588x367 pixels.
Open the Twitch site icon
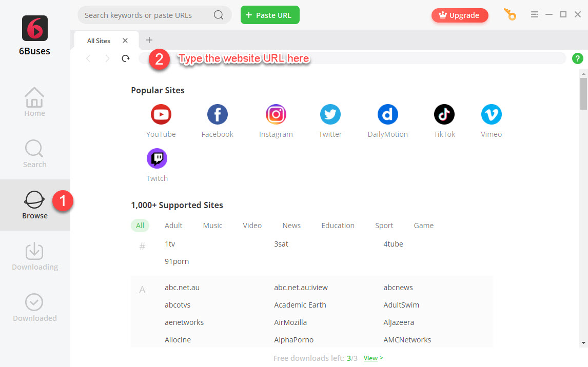coord(157,158)
